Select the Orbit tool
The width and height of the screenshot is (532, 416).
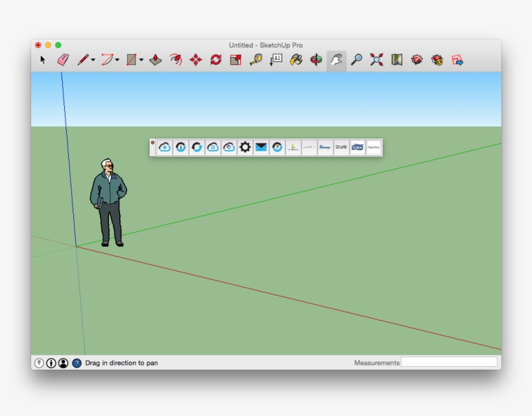pos(317,59)
